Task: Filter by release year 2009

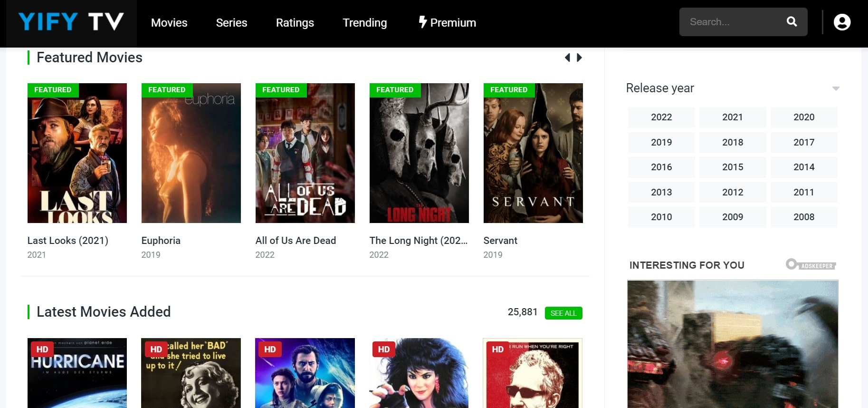Action: (x=733, y=217)
